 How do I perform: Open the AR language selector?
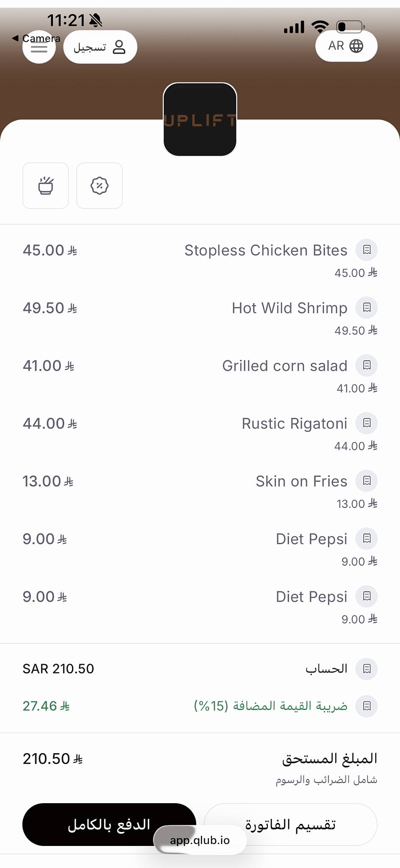(346, 46)
